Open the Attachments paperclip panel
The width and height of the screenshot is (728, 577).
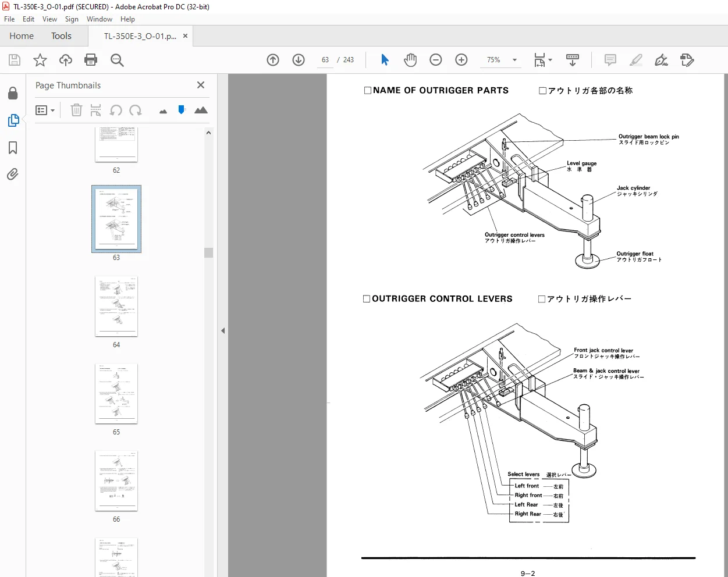tap(13, 174)
